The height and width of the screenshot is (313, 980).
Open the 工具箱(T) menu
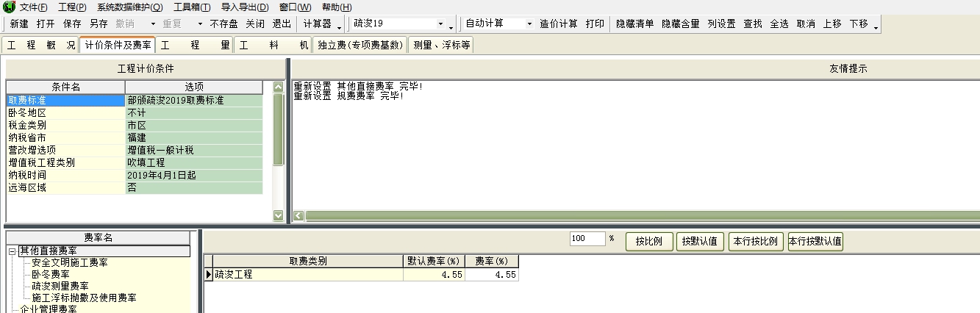pos(192,7)
